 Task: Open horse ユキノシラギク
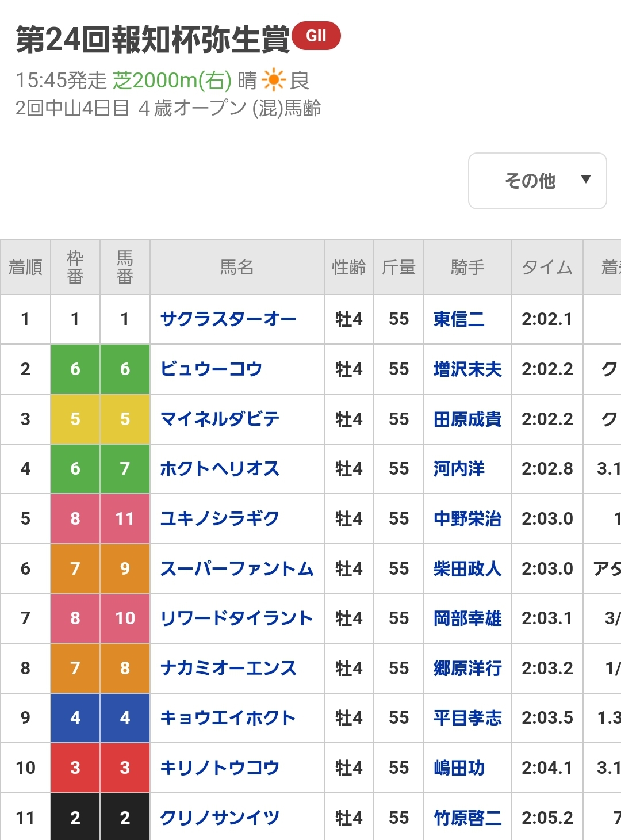click(220, 518)
